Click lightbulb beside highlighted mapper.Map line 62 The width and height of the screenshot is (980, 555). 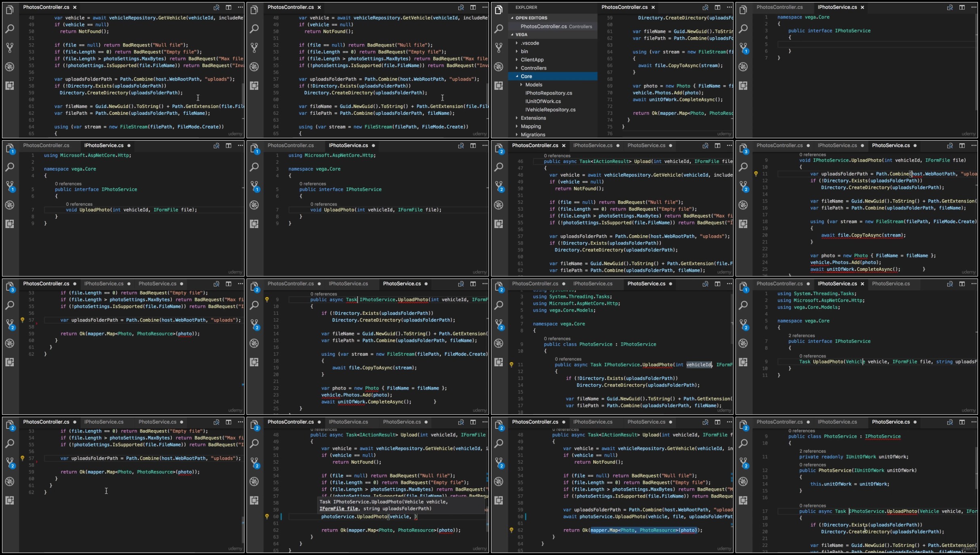click(x=511, y=530)
